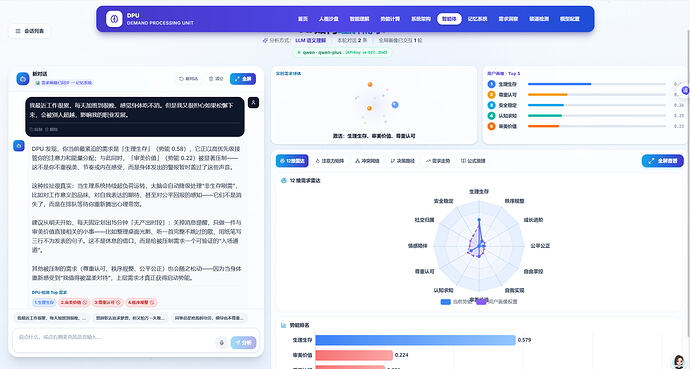Click the microphone voice input icon

[x=221, y=343]
